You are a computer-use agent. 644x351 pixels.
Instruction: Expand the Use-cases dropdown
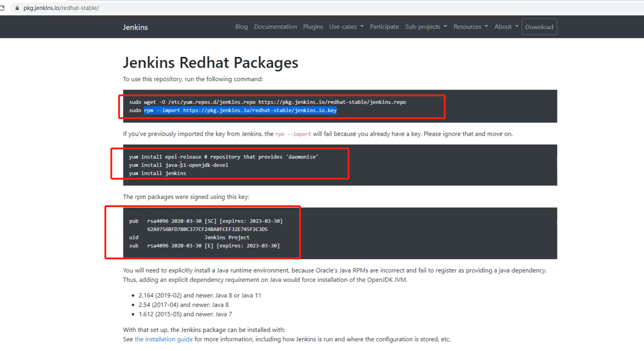(x=346, y=27)
